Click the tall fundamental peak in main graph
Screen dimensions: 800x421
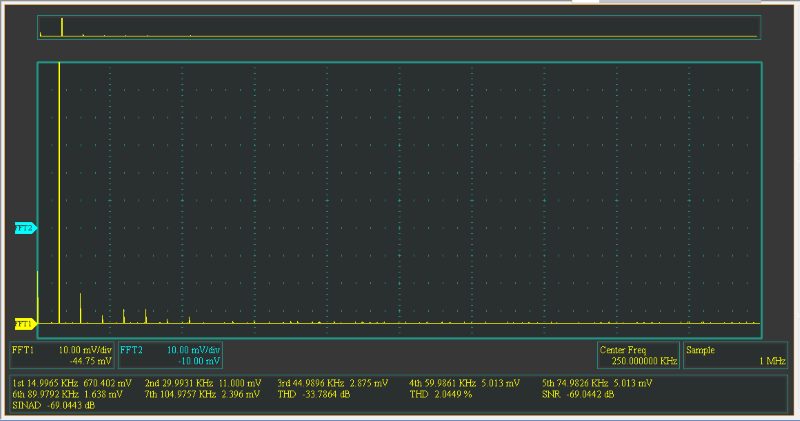tap(60, 190)
